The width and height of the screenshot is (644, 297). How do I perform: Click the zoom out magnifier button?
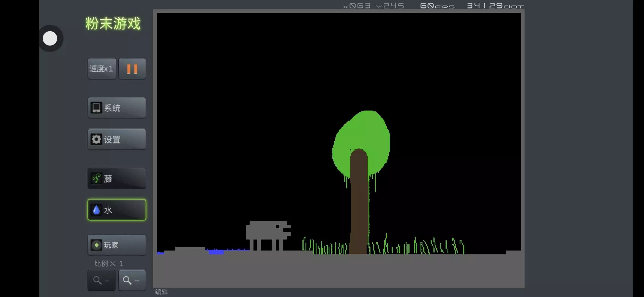click(x=101, y=280)
